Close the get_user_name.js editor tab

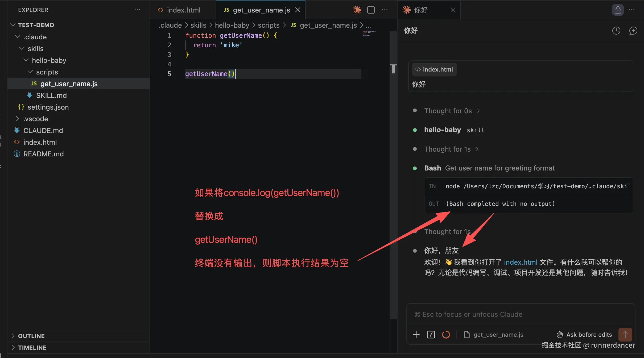pos(298,10)
